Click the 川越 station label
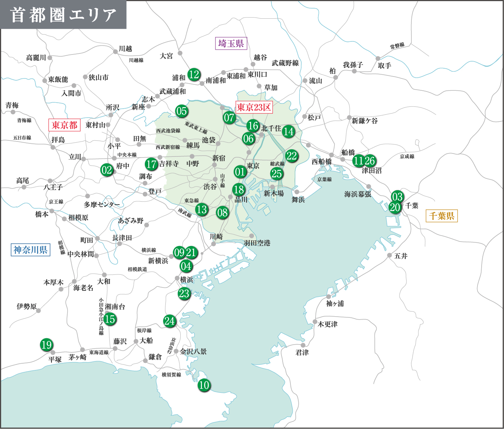Viewport: 504px width, 429px height. coord(125,49)
